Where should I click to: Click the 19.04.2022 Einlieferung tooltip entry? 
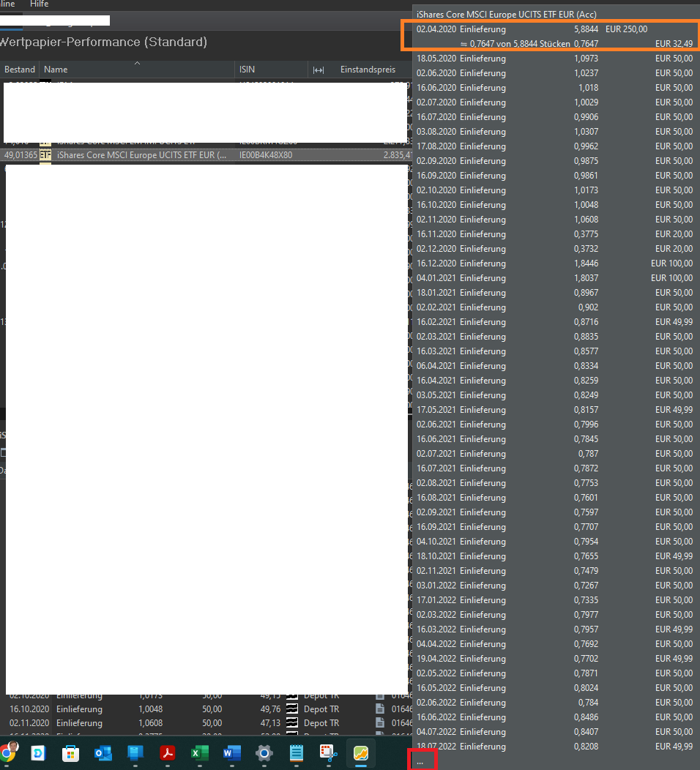point(554,659)
